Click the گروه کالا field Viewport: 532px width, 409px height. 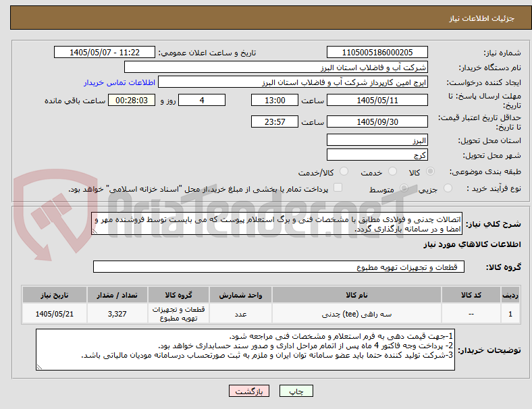coord(279,267)
